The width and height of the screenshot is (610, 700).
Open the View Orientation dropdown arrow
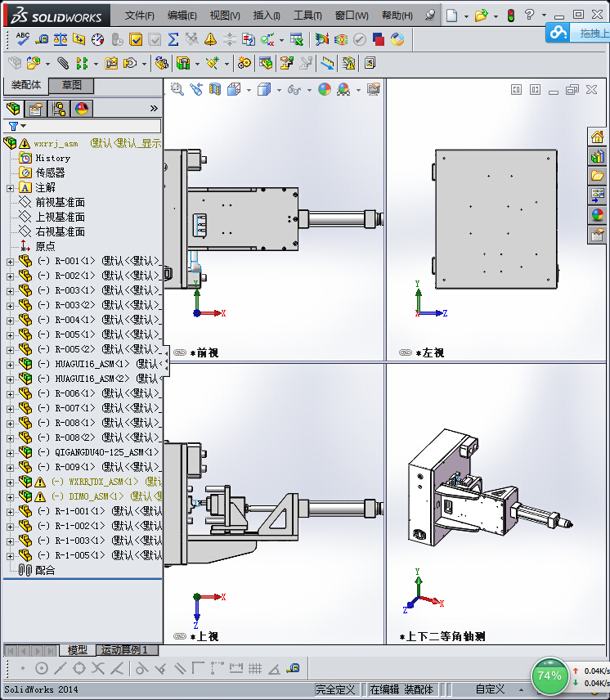249,90
